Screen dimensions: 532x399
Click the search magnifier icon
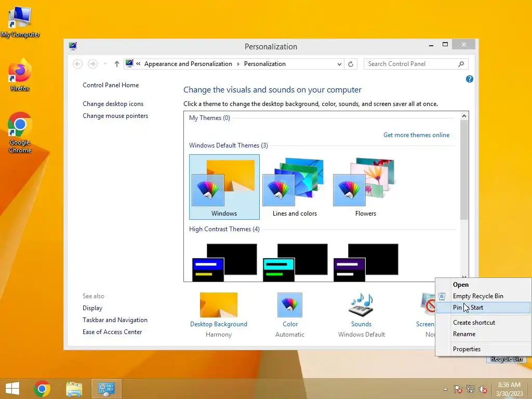click(x=461, y=64)
